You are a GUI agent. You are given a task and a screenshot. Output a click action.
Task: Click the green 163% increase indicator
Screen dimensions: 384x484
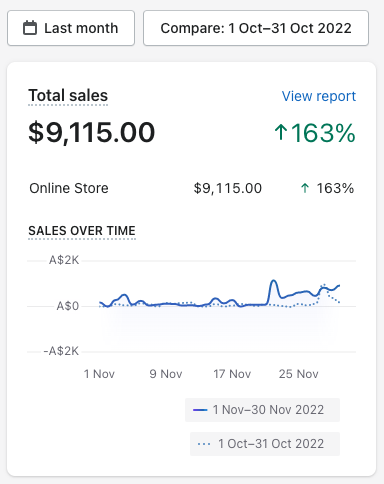coord(315,133)
